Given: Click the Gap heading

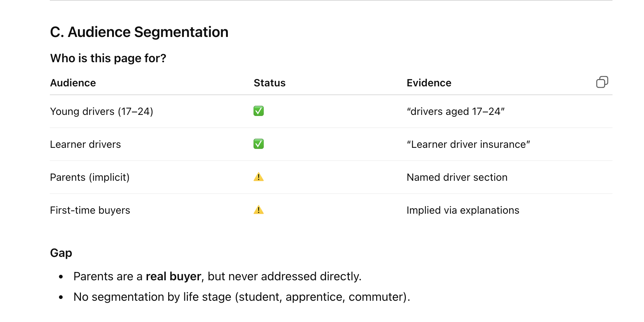Looking at the screenshot, I should point(61,253).
